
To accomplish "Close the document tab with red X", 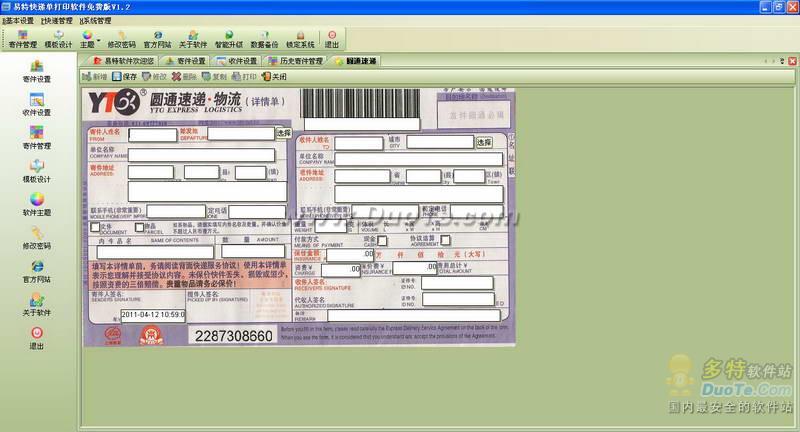I will (792, 61).
